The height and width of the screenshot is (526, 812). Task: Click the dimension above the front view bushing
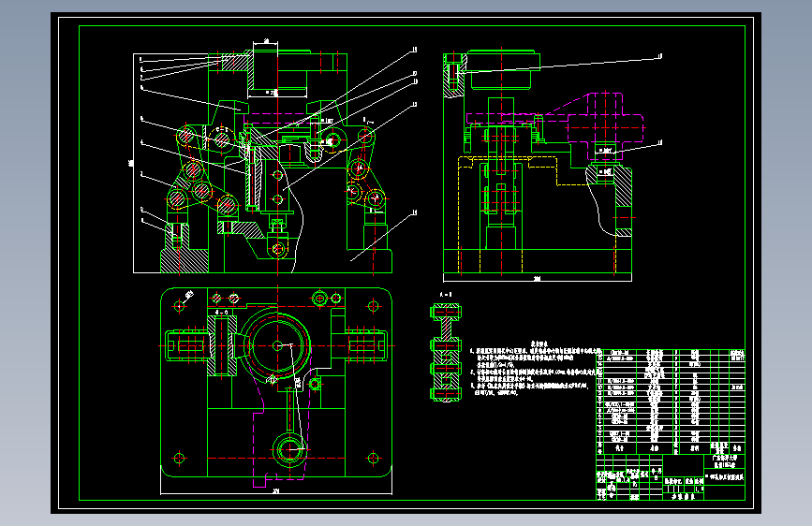(x=266, y=41)
